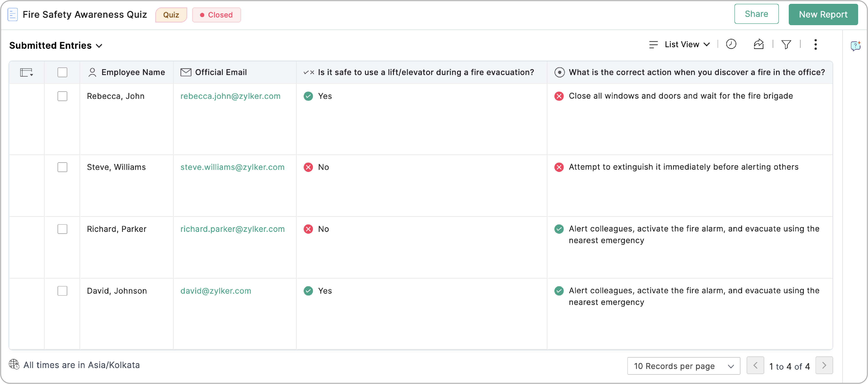Click the green tick on Richard's Alert colleagues answer
Image resolution: width=868 pixels, height=384 pixels.
click(x=559, y=229)
